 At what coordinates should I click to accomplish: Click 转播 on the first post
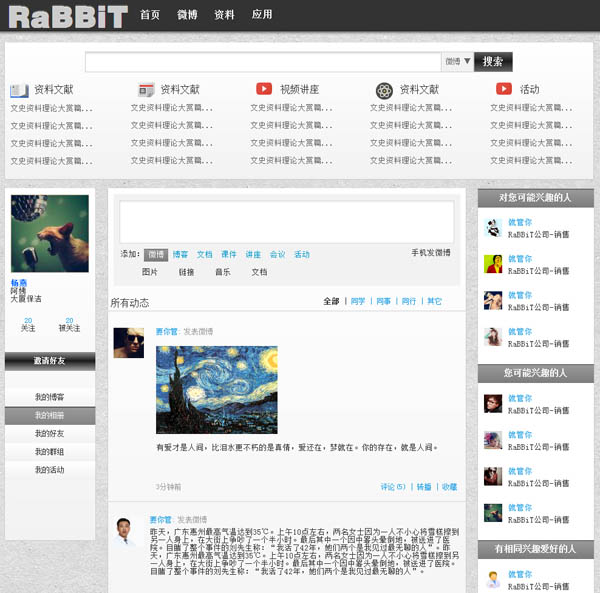[424, 487]
